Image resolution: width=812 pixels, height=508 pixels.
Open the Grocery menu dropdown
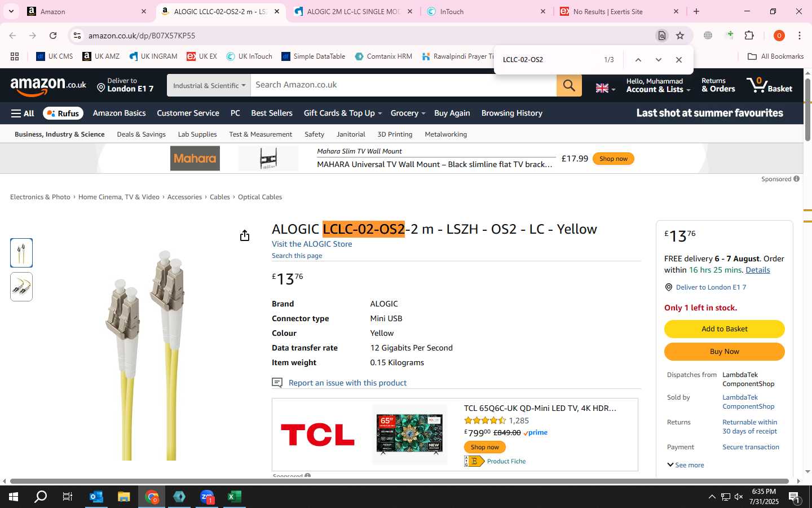click(408, 113)
